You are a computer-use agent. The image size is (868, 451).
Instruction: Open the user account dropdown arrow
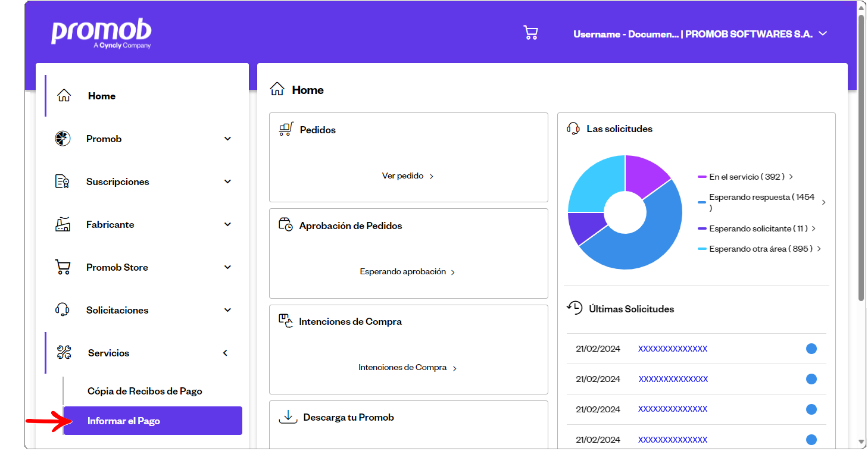[823, 33]
